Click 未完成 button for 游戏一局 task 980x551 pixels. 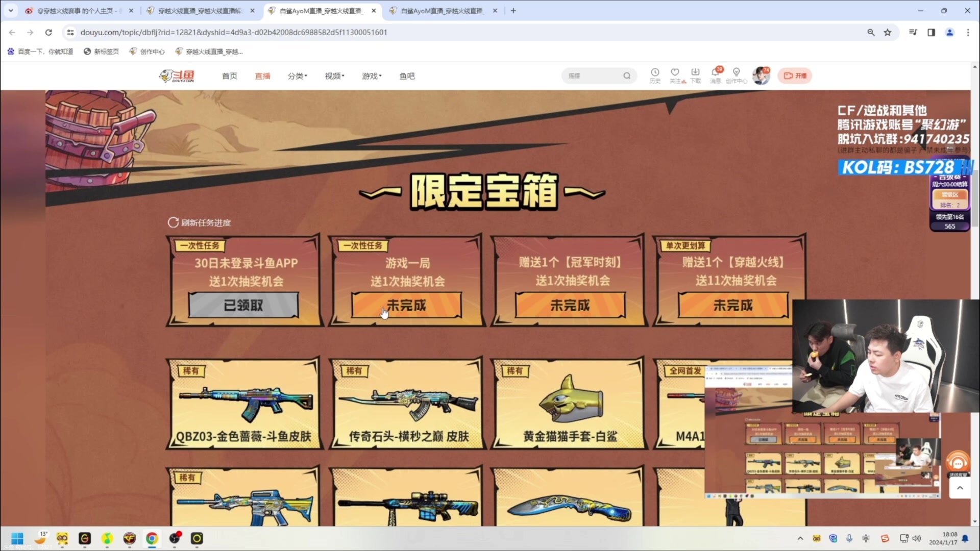[406, 305]
